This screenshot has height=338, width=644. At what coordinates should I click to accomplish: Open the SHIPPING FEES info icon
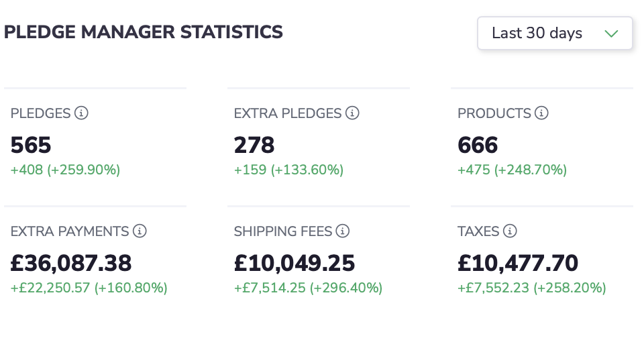[343, 231]
